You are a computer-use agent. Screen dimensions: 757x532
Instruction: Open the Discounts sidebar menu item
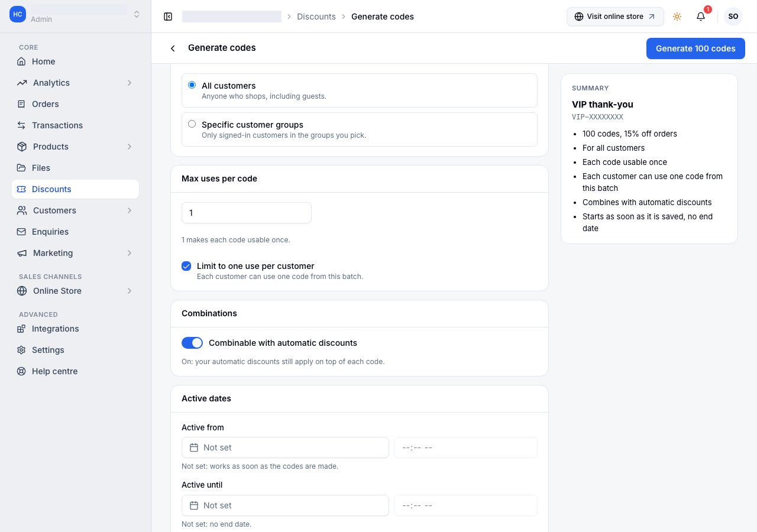pos(75,189)
